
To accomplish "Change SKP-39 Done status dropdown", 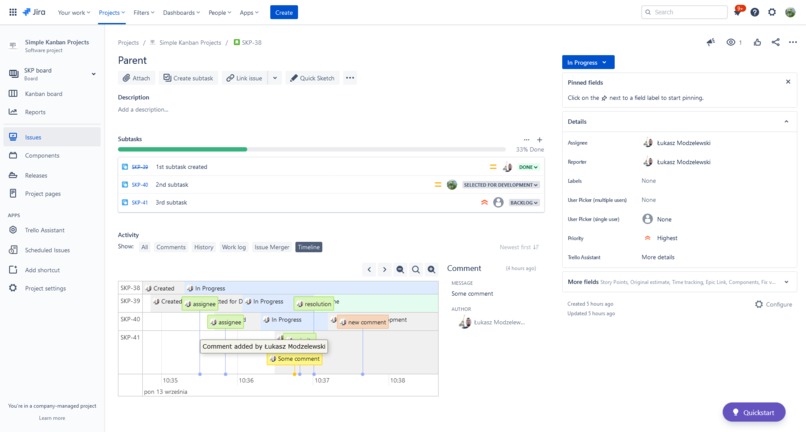I will coord(528,167).
